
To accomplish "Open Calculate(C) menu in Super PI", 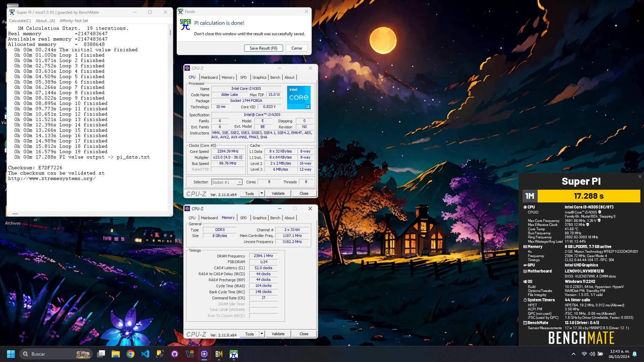I will (x=20, y=21).
